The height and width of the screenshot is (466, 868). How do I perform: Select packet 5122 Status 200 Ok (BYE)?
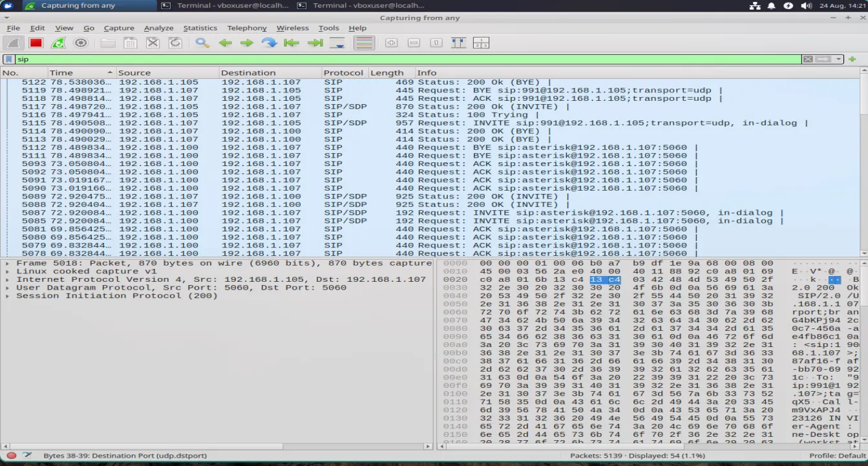tap(430, 82)
